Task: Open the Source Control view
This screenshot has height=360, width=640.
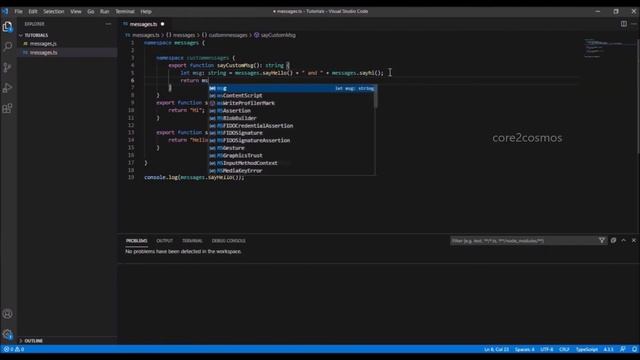Action: tap(7, 67)
